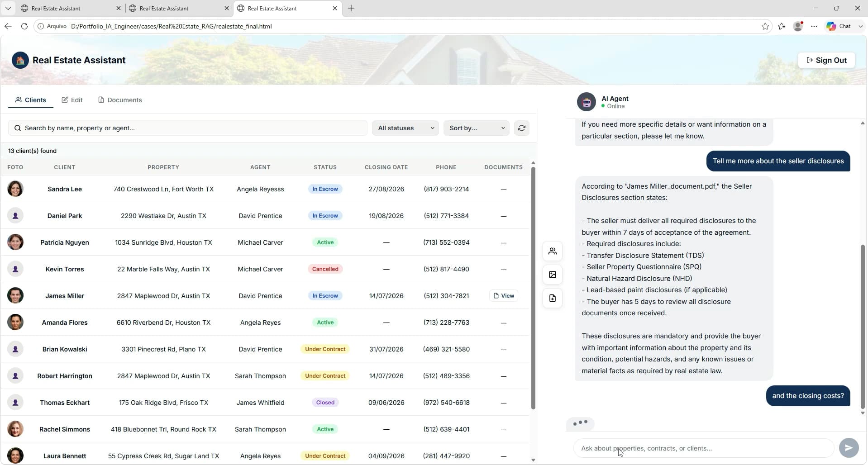Open Copilot Chat in the browser toolbar
The height and width of the screenshot is (465, 868).
point(839,26)
